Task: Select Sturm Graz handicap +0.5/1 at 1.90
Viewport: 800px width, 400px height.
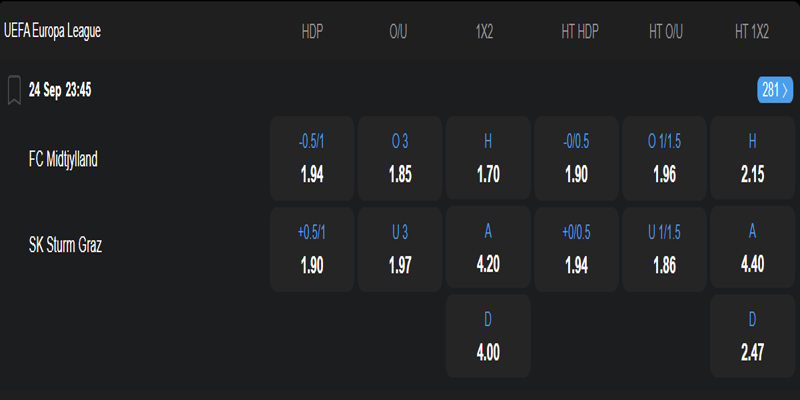Action: (312, 249)
